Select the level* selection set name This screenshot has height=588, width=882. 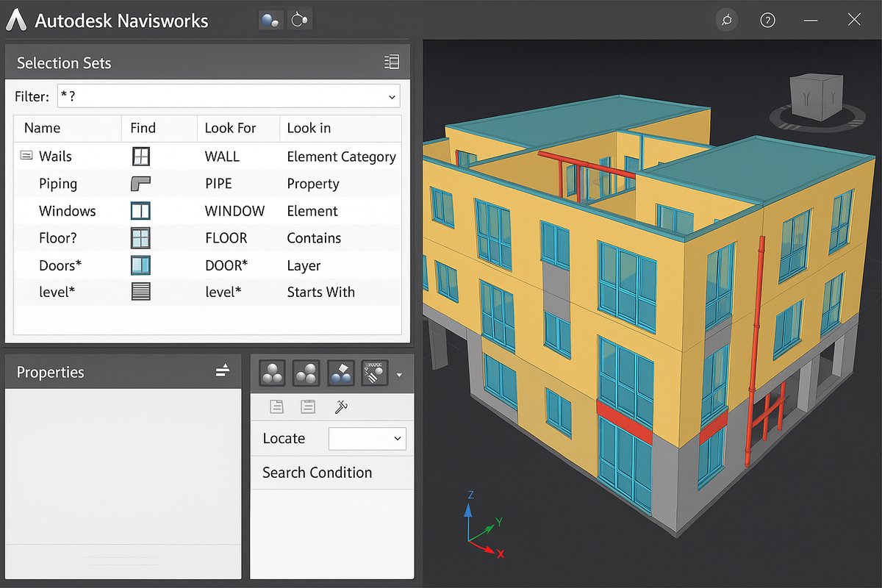pyautogui.click(x=57, y=292)
